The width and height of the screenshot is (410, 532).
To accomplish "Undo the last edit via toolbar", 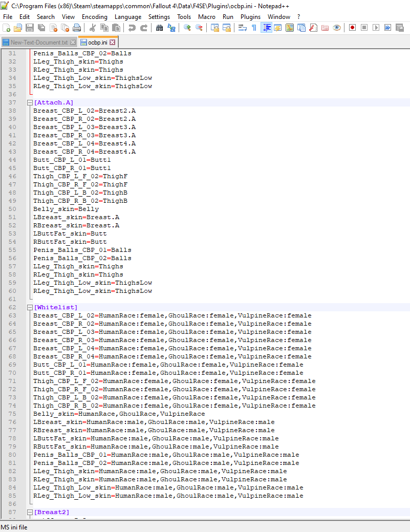I will (x=132, y=28).
